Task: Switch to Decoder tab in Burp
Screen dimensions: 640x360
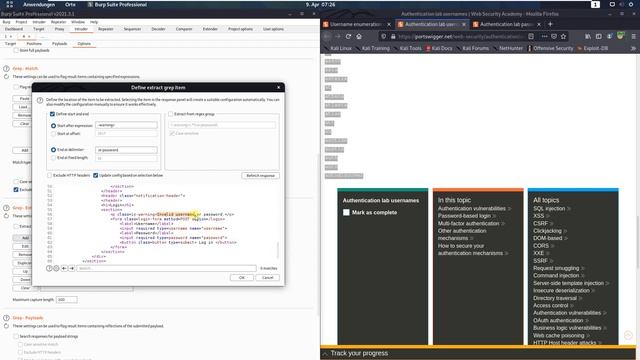Action: 158,29
